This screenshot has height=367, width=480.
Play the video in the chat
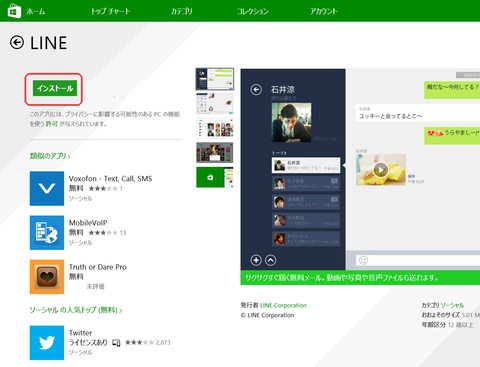(380, 170)
